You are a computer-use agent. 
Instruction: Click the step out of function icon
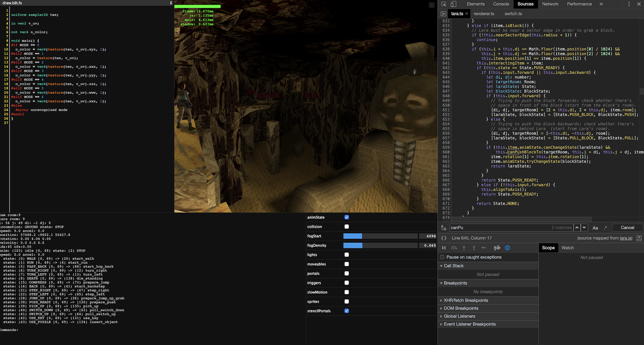click(x=474, y=248)
